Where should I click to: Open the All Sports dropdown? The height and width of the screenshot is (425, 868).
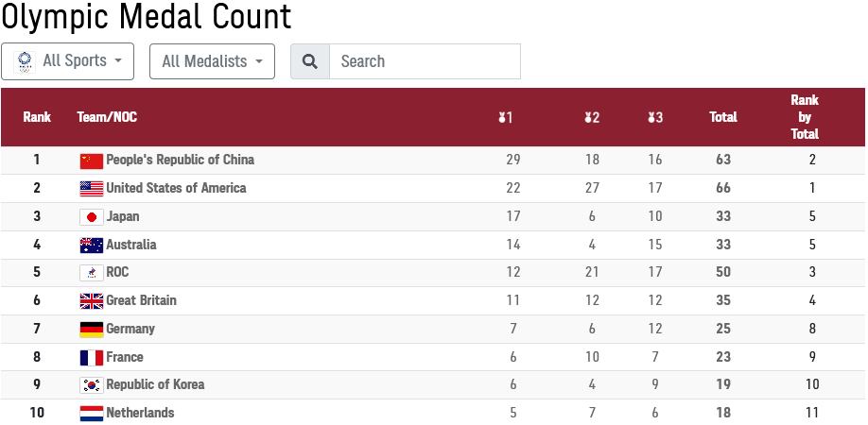pos(67,61)
